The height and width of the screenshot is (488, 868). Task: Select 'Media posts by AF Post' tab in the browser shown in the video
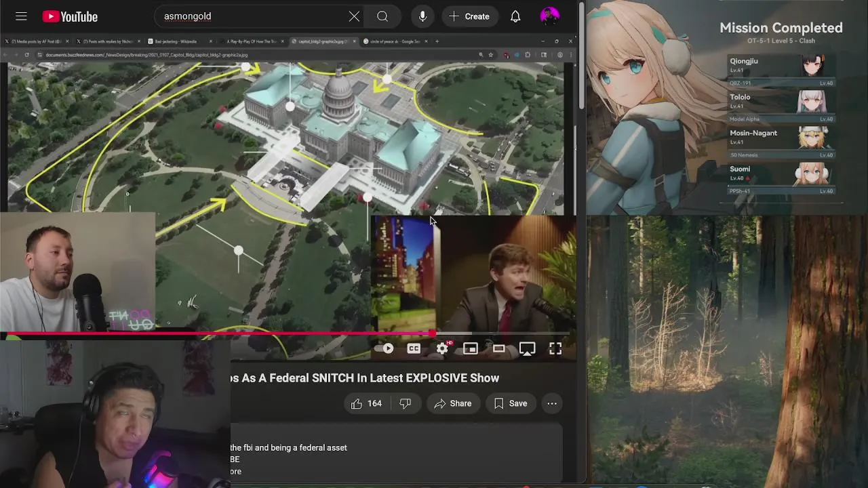pyautogui.click(x=37, y=41)
